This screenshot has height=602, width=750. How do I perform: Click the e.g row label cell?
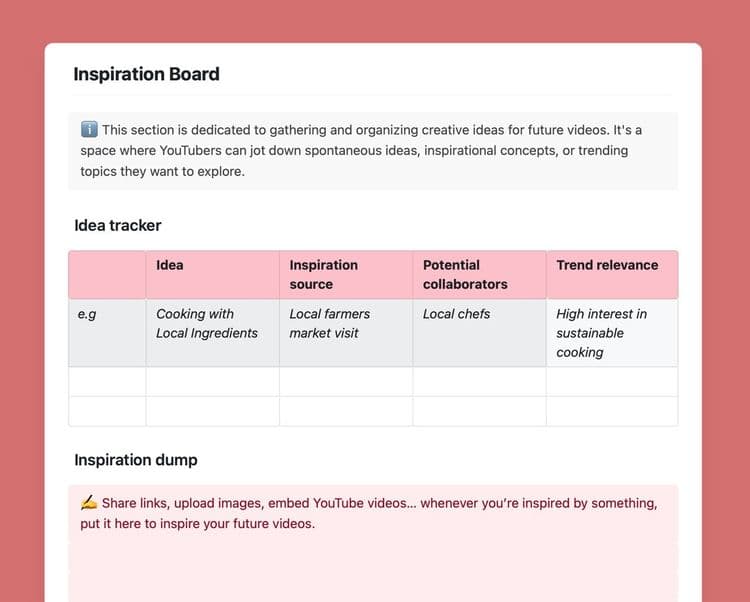click(x=107, y=333)
